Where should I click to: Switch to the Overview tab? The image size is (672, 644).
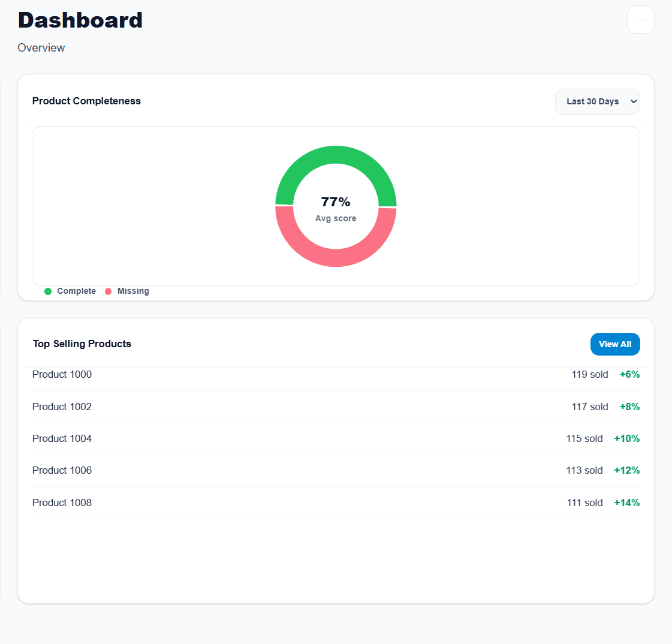pos(41,47)
